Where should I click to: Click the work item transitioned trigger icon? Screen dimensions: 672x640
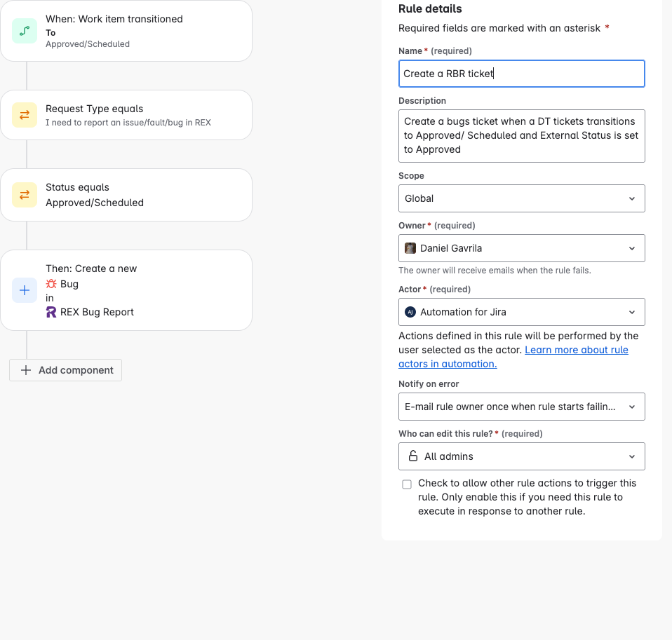coord(25,31)
